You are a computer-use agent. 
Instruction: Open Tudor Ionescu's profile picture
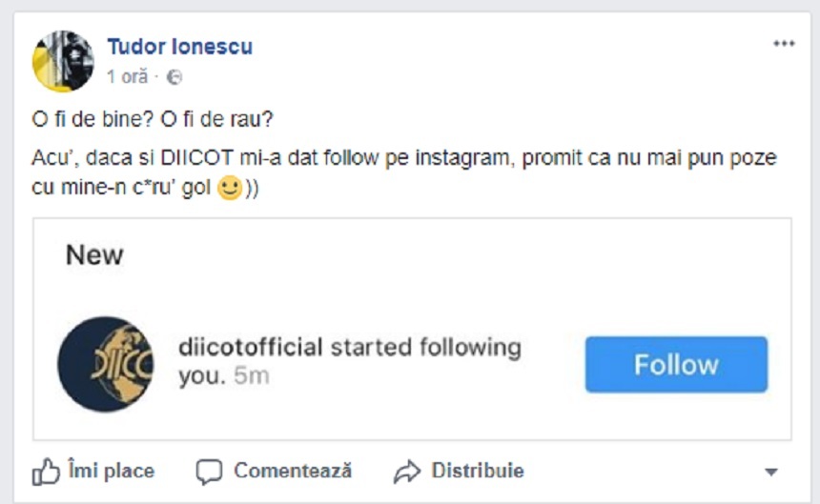[64, 60]
